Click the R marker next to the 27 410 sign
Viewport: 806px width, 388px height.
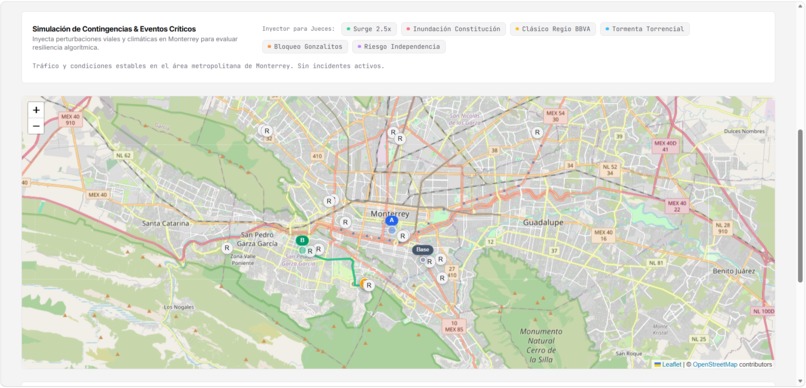tap(442, 278)
